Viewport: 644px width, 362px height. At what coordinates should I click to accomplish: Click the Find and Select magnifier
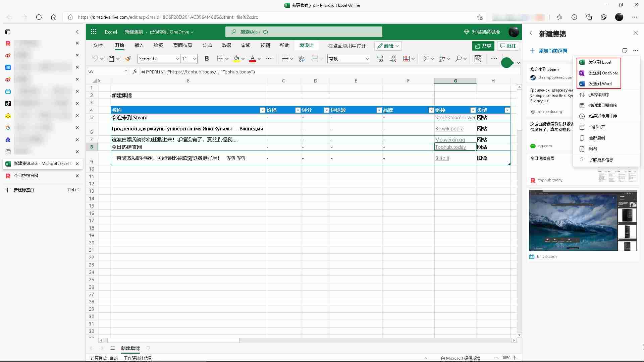click(x=459, y=59)
